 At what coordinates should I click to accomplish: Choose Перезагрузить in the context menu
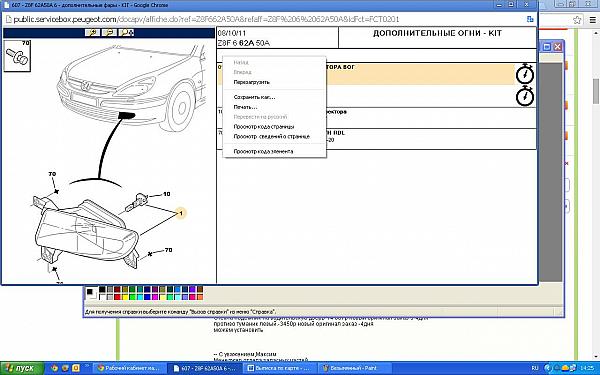pos(251,82)
